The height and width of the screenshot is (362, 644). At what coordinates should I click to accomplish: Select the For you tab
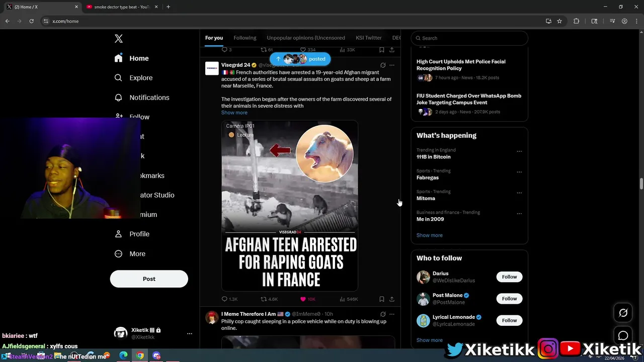[x=214, y=38]
